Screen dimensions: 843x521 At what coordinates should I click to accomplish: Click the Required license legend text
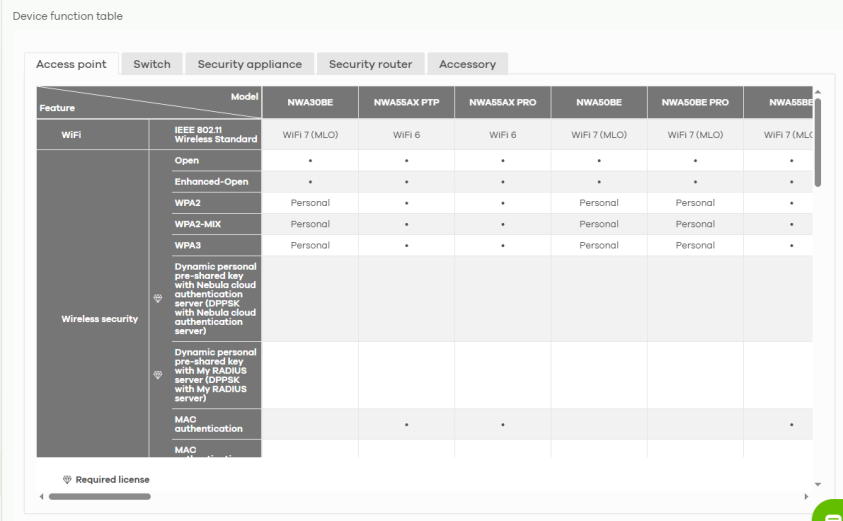[x=112, y=480]
